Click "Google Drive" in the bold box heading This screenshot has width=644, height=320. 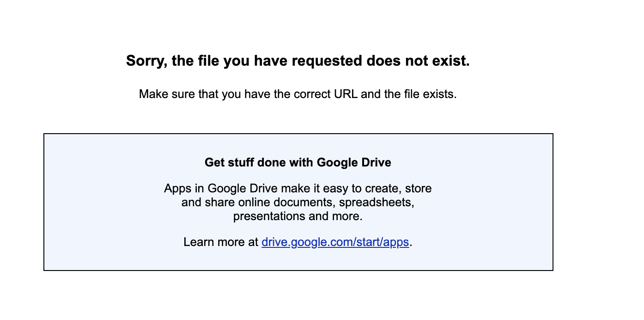(354, 163)
